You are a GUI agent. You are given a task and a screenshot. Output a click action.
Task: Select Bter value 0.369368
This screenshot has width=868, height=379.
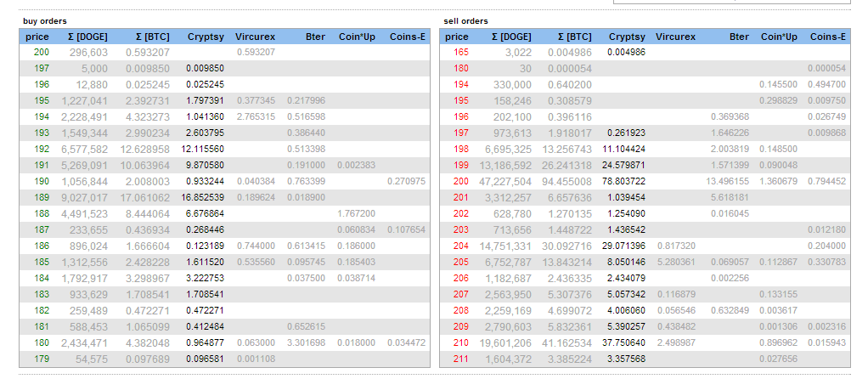pyautogui.click(x=730, y=117)
